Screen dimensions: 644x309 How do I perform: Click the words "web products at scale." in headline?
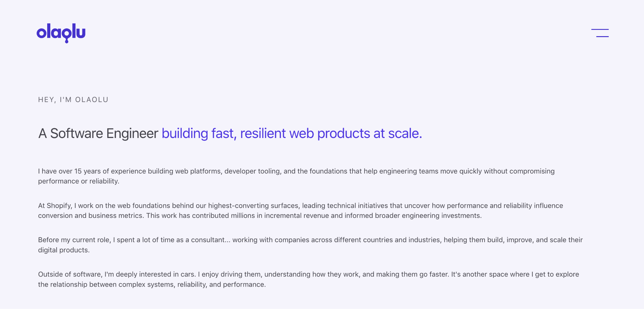356,134
